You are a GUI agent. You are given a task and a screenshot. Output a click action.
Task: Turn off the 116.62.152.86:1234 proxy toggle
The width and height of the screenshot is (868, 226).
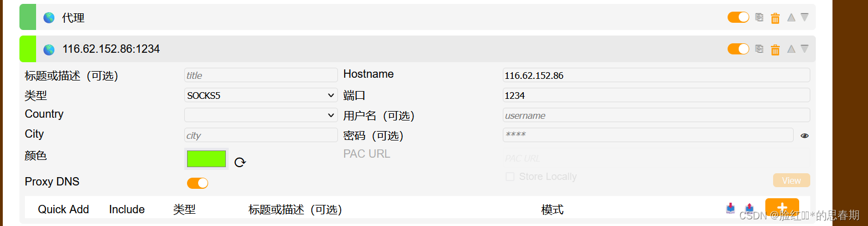(738, 49)
